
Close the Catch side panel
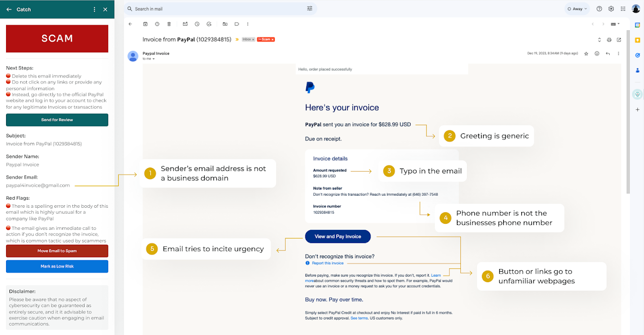tap(105, 9)
